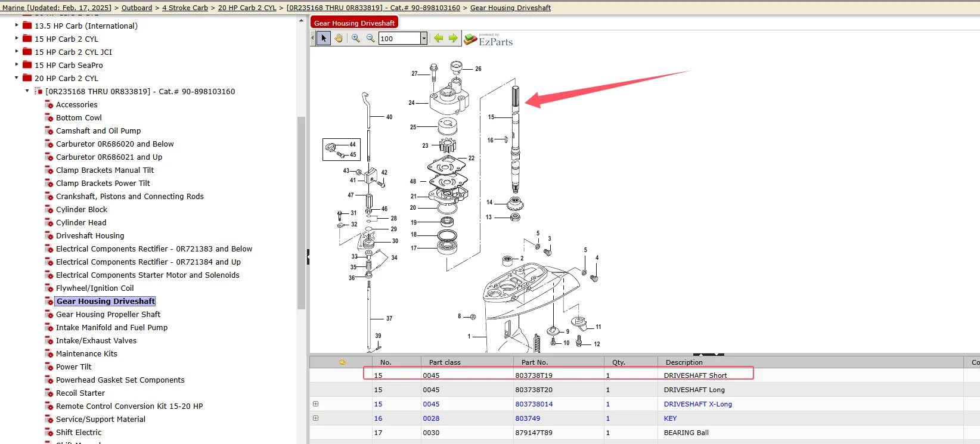This screenshot has height=444, width=980.
Task: Click the Accessories diagram icon
Action: pos(49,104)
